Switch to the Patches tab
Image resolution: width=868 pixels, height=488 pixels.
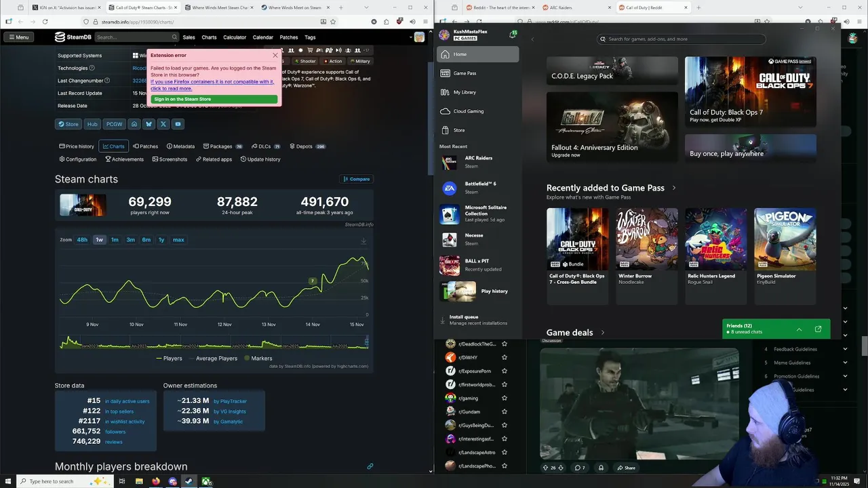[x=146, y=146]
